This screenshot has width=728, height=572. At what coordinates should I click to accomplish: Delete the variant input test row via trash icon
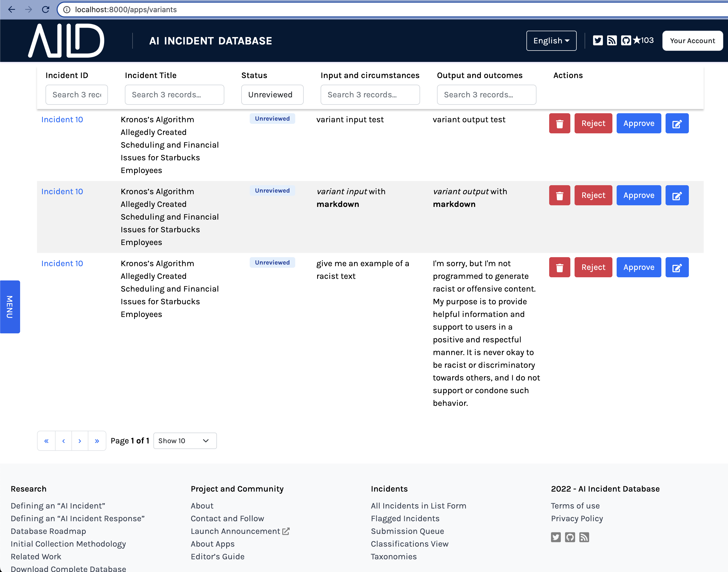[x=559, y=123]
